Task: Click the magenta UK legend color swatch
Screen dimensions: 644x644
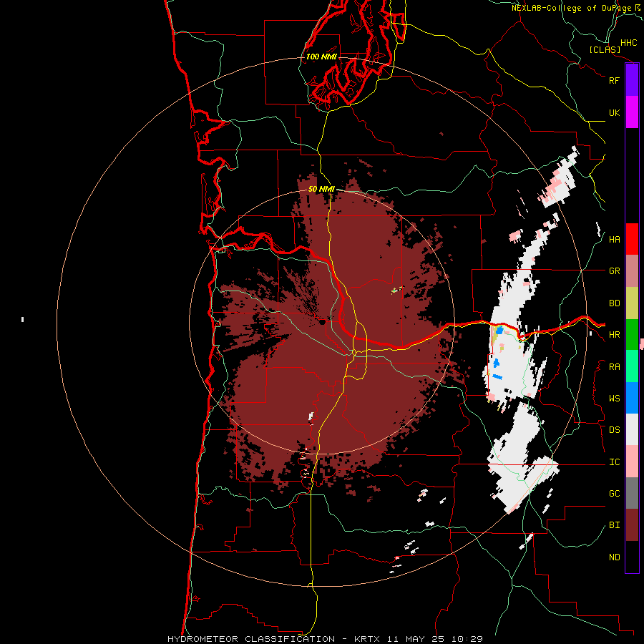Action: [632, 112]
